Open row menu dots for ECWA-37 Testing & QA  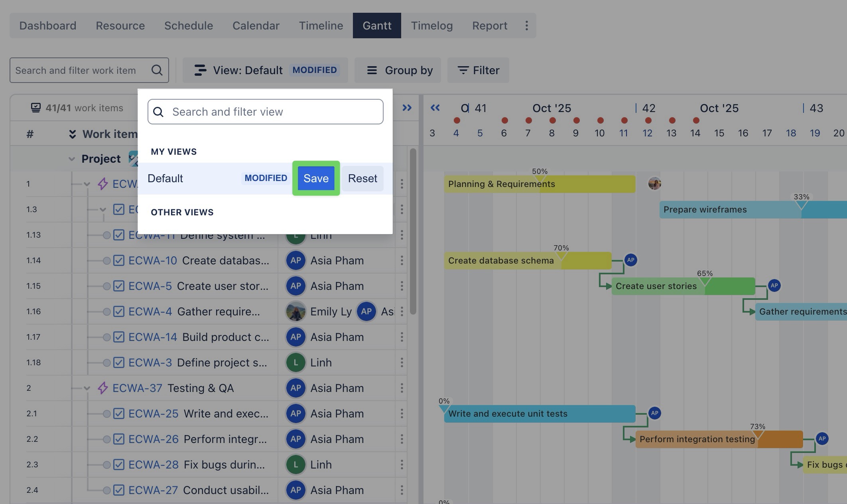click(x=402, y=388)
